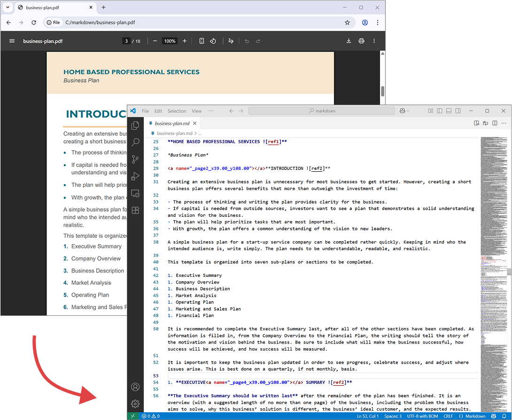Rotate the PDF page
This screenshot has width=512, height=420.
tap(213, 41)
